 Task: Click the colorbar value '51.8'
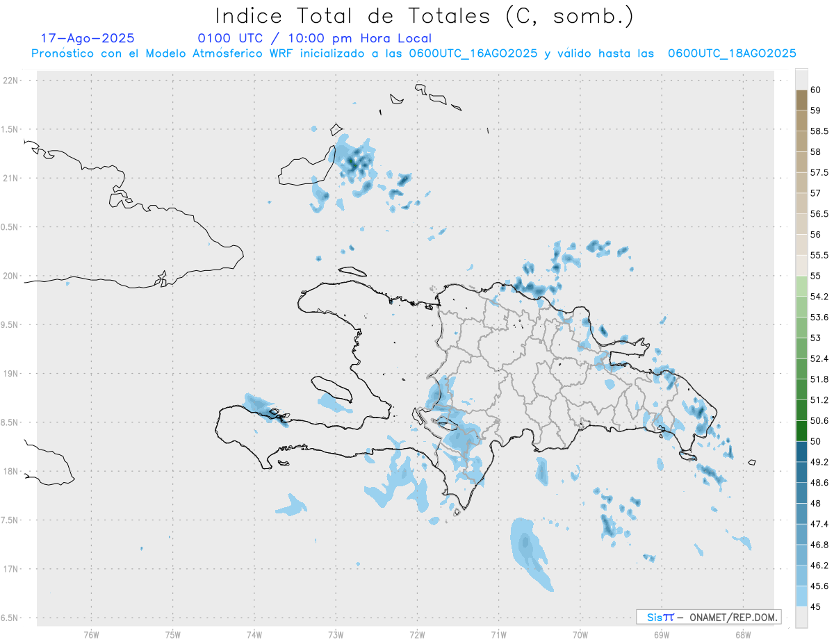pos(819,379)
